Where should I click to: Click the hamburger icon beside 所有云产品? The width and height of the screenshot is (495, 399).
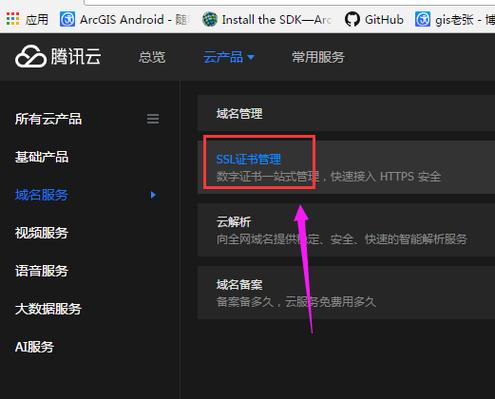click(153, 119)
